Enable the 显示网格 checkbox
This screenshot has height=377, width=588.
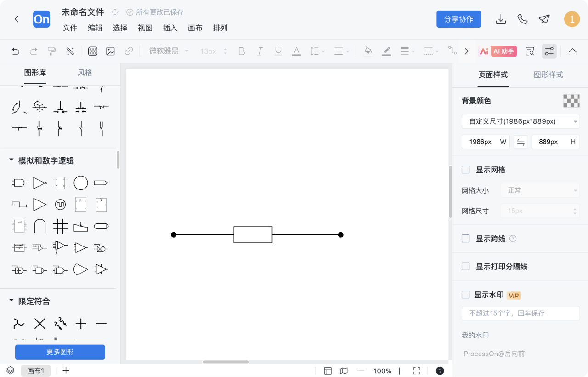pyautogui.click(x=466, y=170)
